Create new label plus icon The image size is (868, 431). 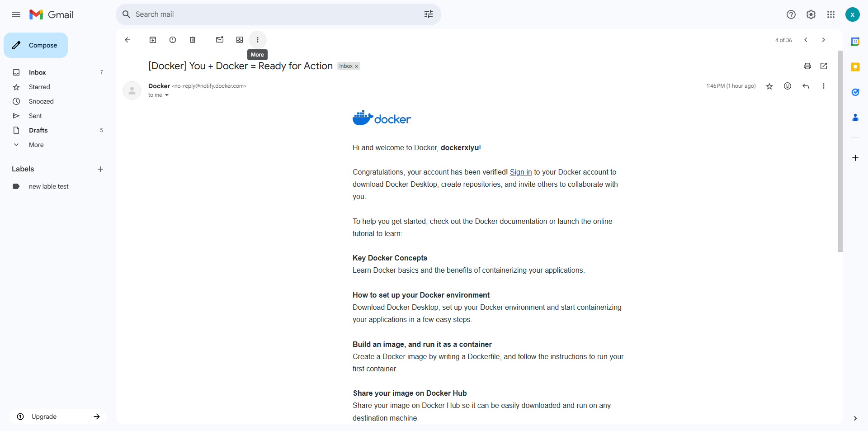point(100,169)
